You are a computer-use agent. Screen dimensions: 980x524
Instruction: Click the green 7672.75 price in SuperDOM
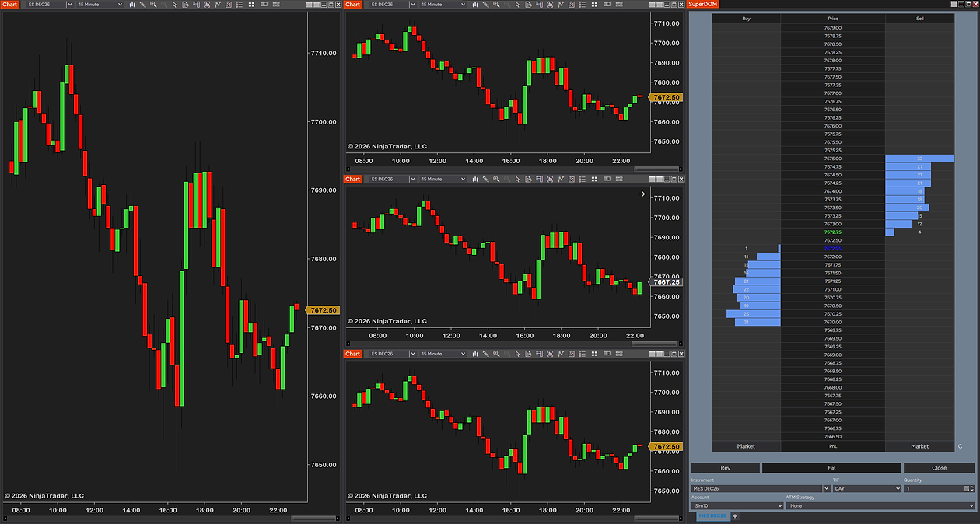point(832,232)
